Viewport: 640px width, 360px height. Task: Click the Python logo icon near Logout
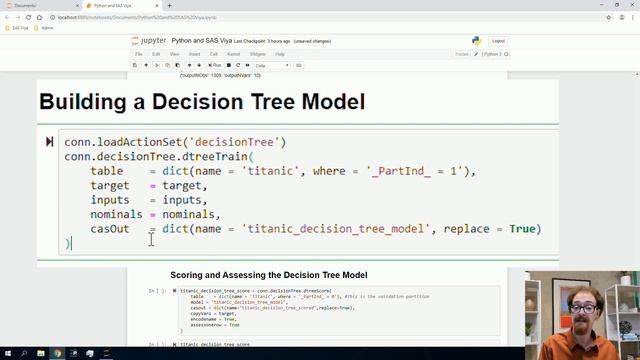pyautogui.click(x=476, y=40)
